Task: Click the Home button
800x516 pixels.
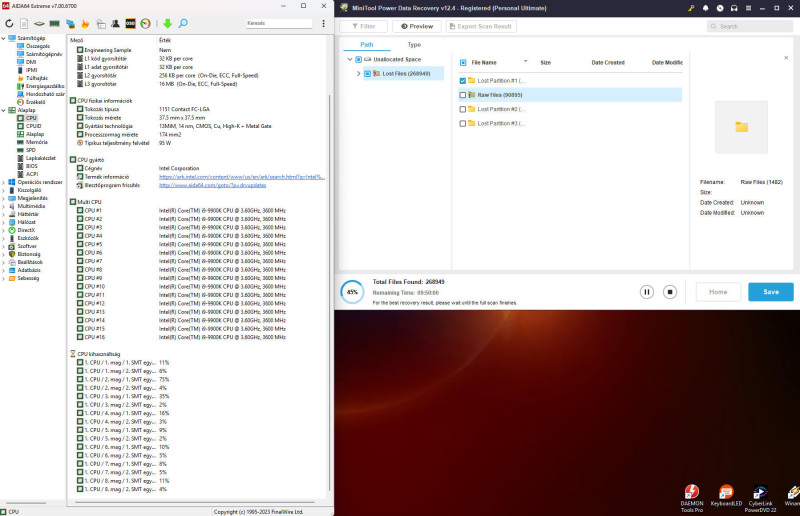Action: (x=718, y=292)
